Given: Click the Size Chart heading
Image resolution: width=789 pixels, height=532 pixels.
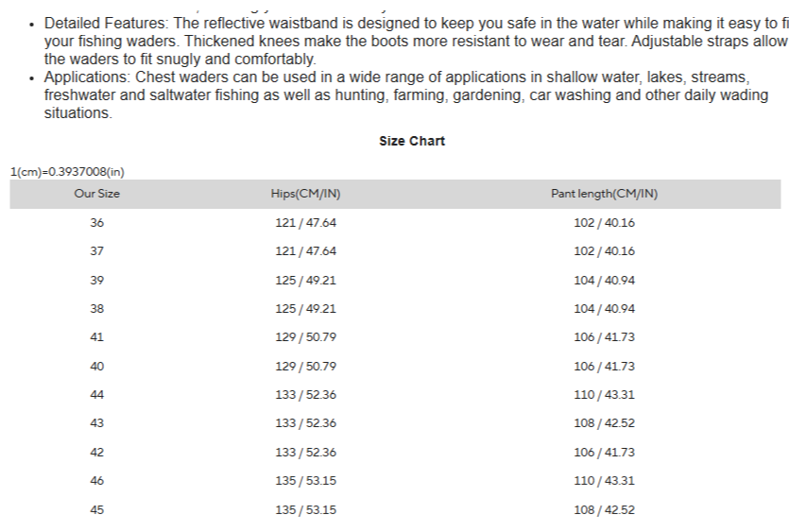Looking at the screenshot, I should point(412,141).
